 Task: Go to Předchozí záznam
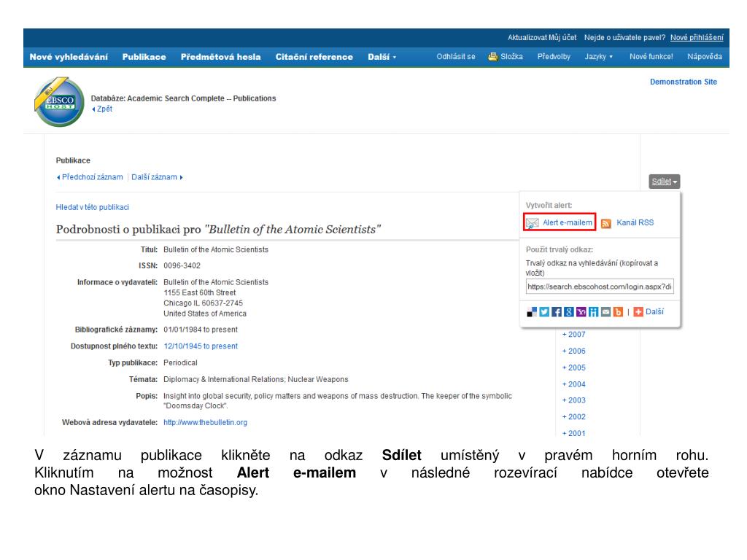(x=90, y=177)
